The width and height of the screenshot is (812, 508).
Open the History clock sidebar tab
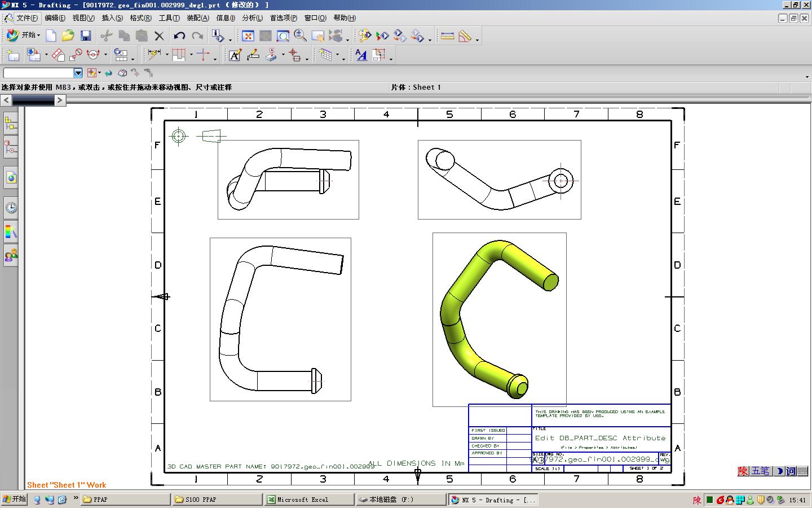[x=11, y=208]
